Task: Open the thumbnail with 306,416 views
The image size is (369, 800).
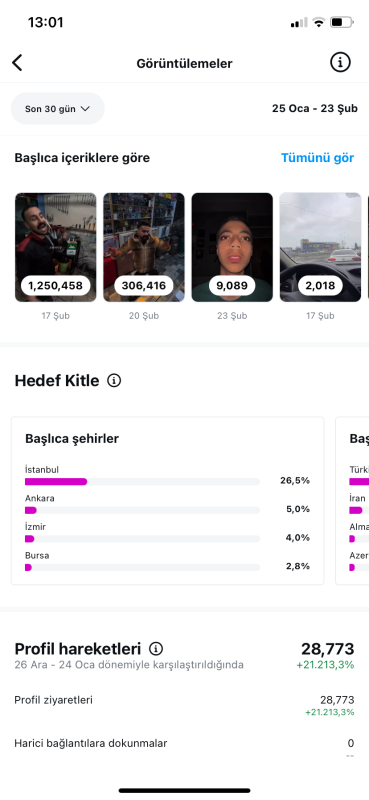Action: (x=144, y=247)
